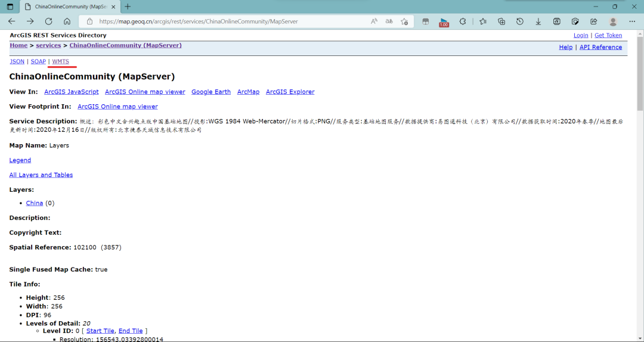Select 'Single Fused Map Cache:' text

click(x=51, y=270)
